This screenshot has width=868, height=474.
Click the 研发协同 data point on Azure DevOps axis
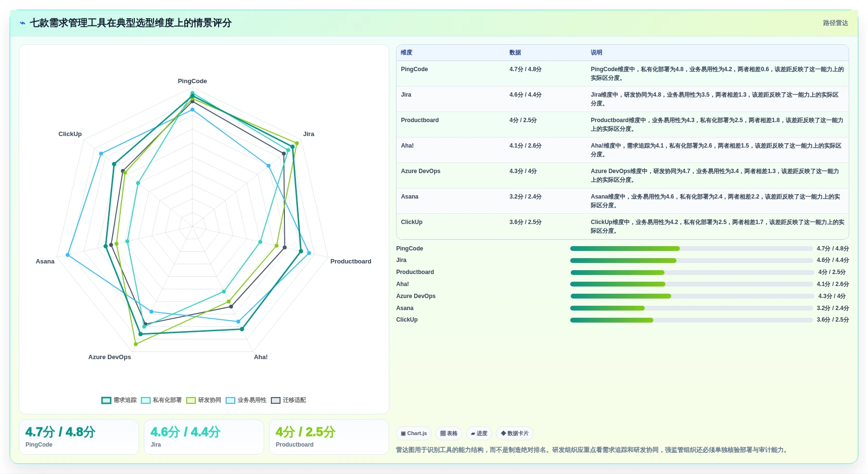(136, 344)
